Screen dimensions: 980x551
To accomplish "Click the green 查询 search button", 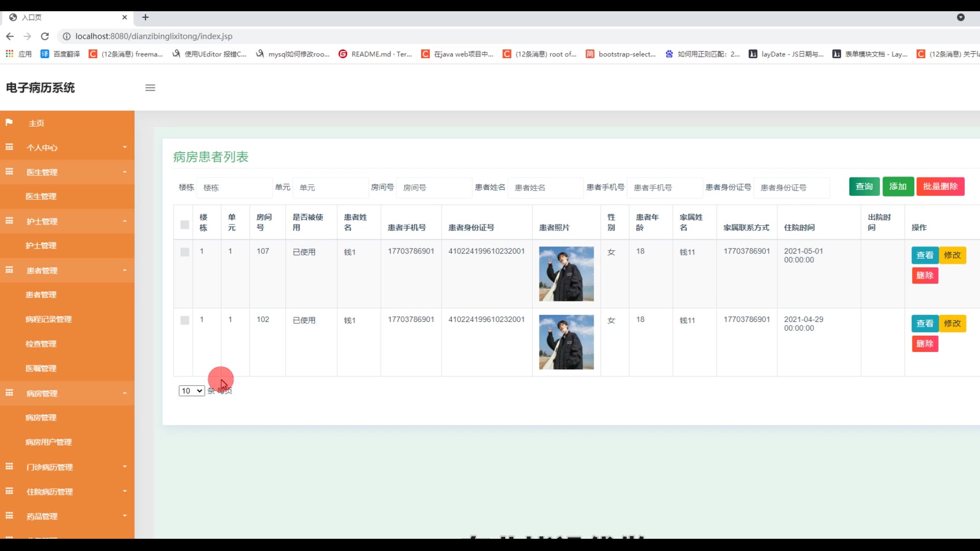I will [864, 187].
